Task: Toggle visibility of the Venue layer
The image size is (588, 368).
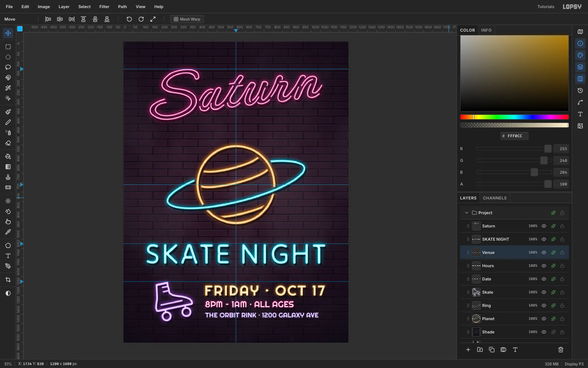Action: tap(544, 252)
